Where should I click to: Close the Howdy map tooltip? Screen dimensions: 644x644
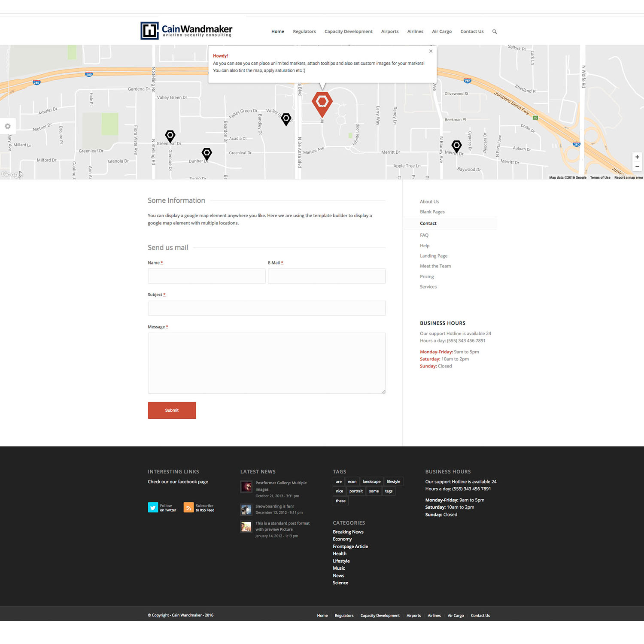click(431, 51)
